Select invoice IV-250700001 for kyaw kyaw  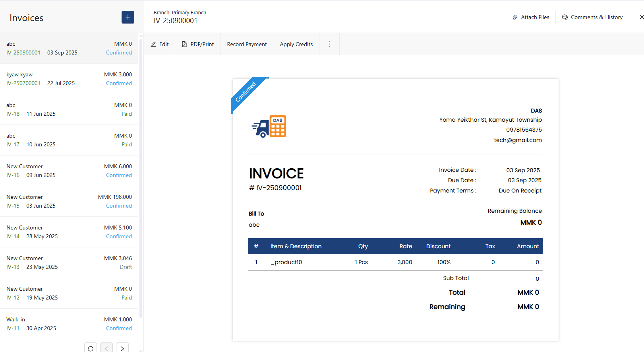click(x=69, y=79)
